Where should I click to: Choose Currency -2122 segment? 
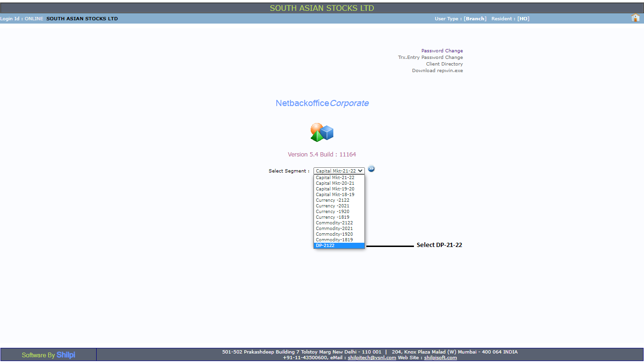pos(333,200)
